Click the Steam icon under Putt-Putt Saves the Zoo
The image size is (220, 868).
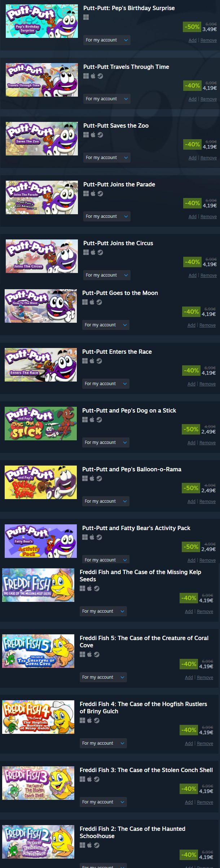coord(100,135)
